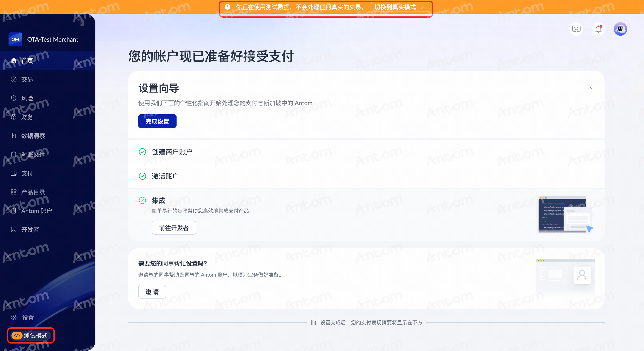644x351 pixels.
Task: Click the 你正在使用测试数据 banner text
Action: (300, 7)
